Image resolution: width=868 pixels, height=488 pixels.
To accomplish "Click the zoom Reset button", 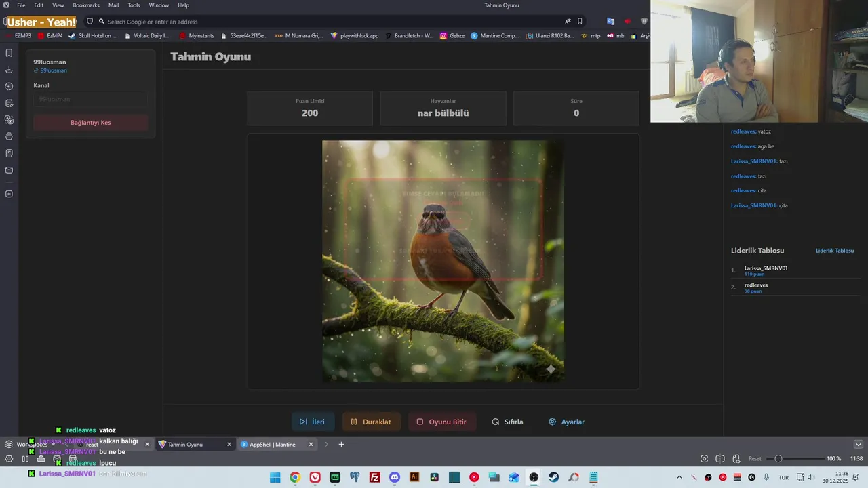I will (x=755, y=459).
